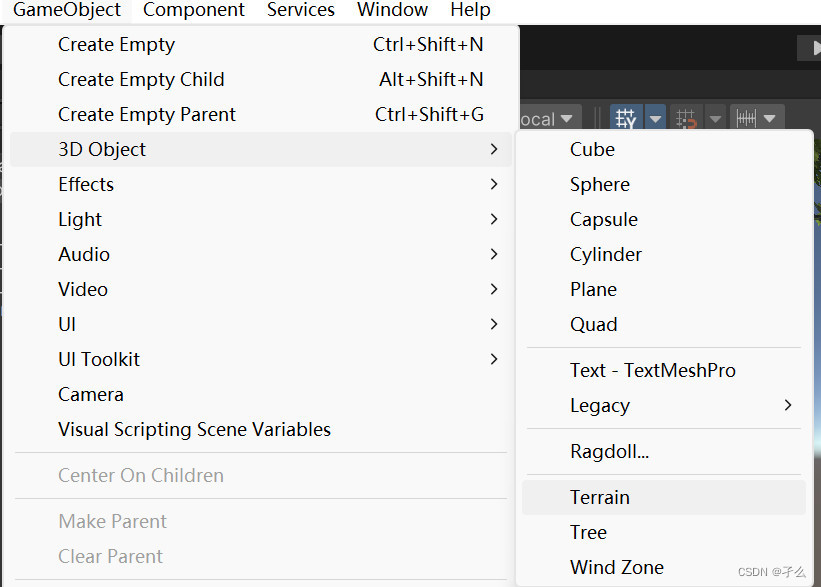Expand the Audio submenu

[x=261, y=254]
